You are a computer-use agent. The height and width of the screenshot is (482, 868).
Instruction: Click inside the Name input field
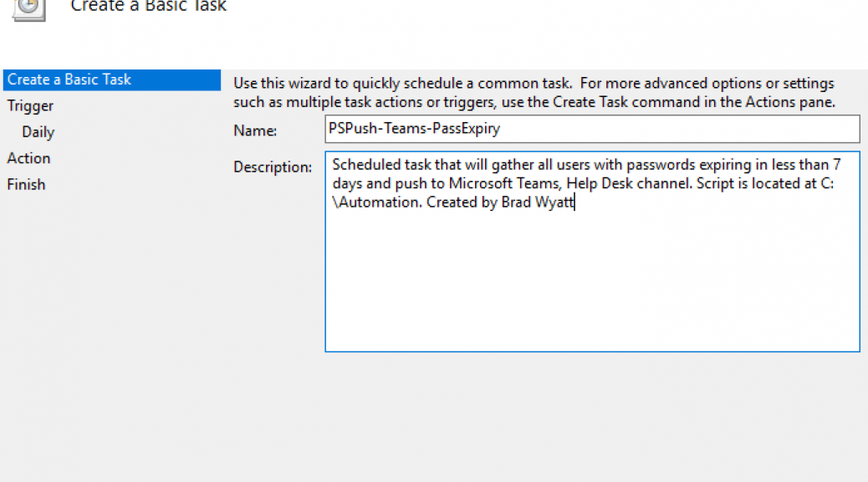point(592,129)
